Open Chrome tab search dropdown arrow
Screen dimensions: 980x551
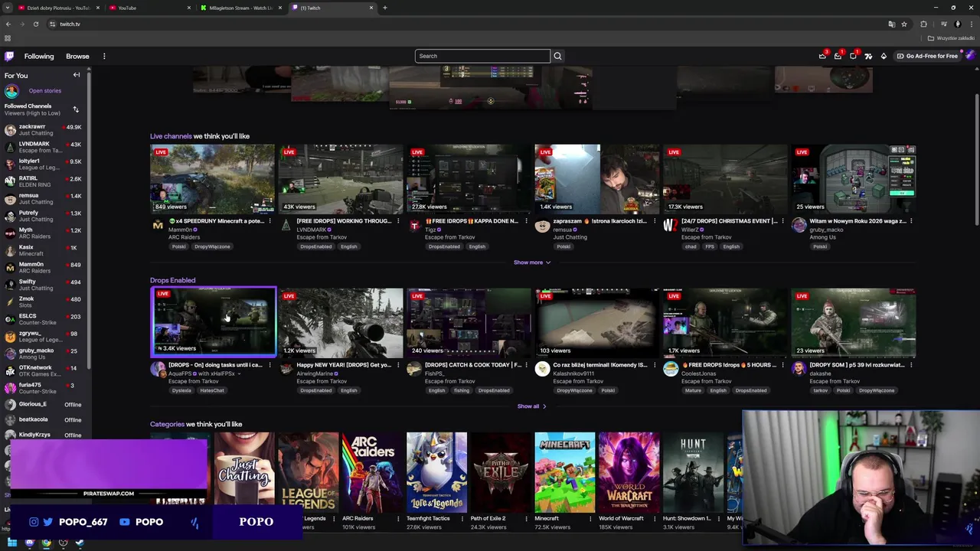(8, 8)
